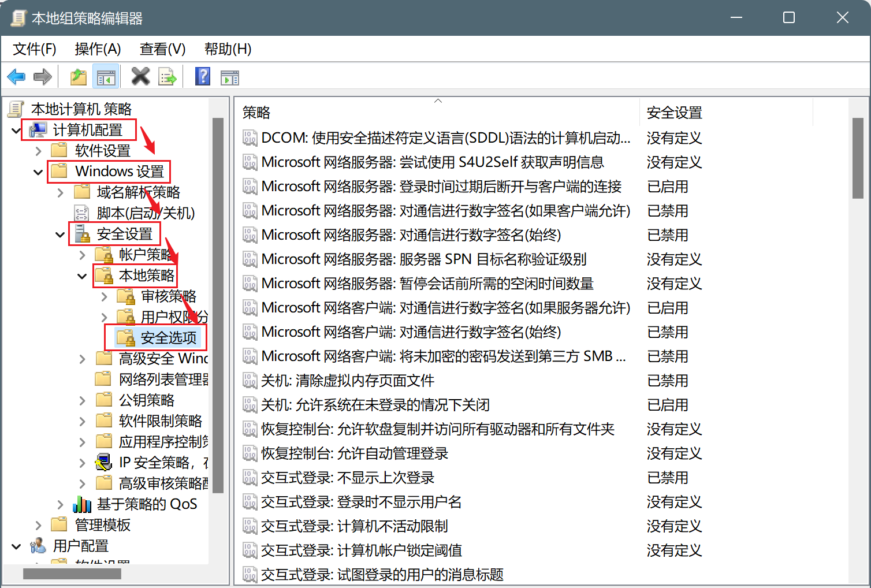Go up one level with folder-up icon
871x588 pixels.
point(78,76)
